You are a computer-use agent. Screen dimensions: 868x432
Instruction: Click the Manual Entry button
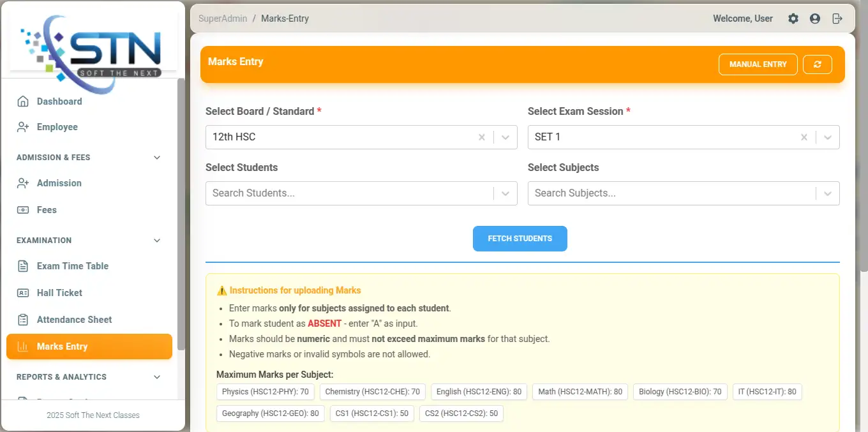click(x=758, y=64)
